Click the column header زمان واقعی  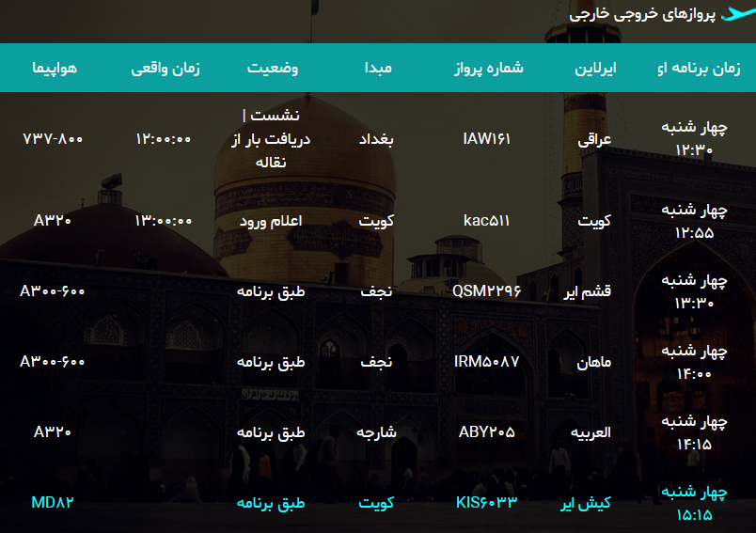pos(165,68)
